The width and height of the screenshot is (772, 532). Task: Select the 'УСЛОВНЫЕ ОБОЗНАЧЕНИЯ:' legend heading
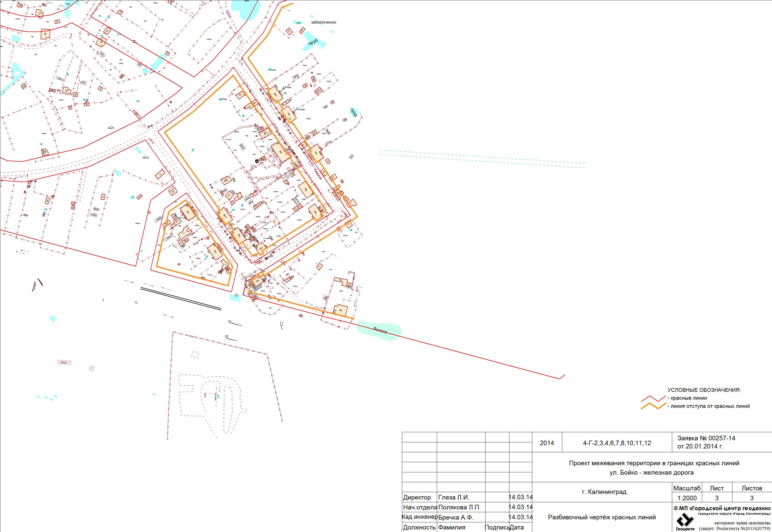tap(704, 390)
